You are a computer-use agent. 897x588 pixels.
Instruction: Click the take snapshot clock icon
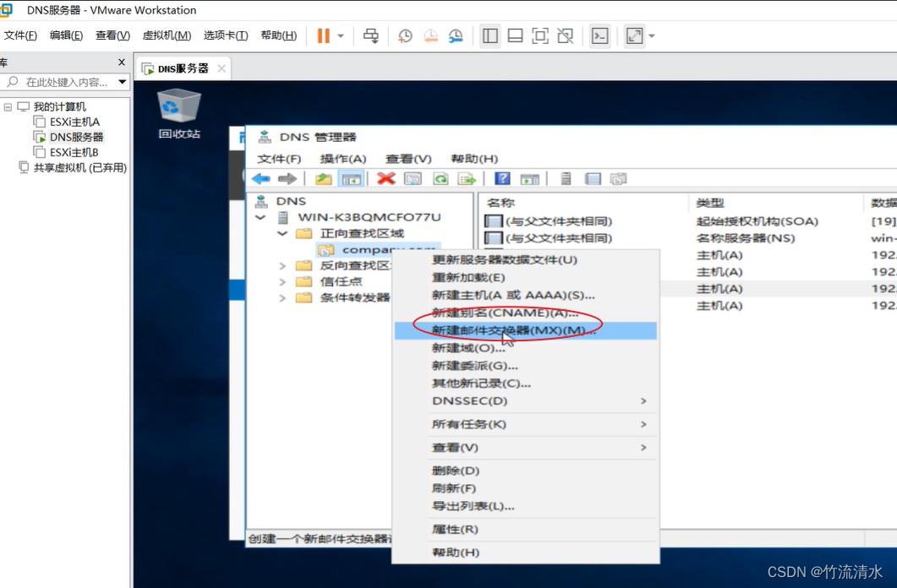coord(405,36)
